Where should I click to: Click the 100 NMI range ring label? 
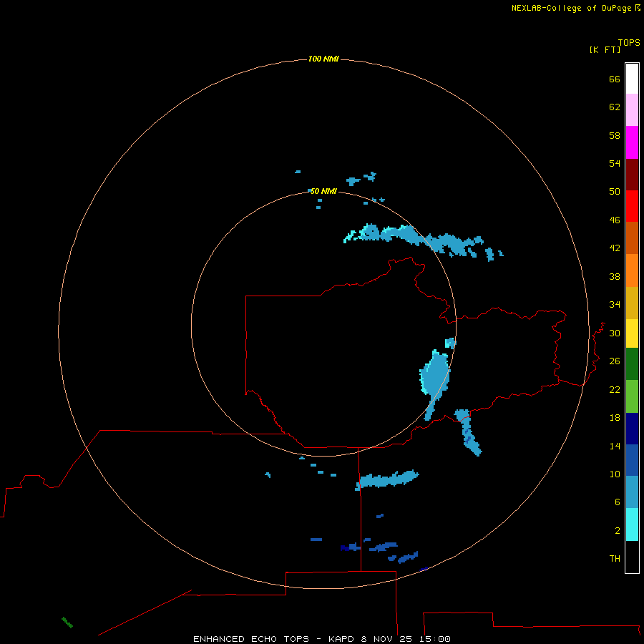pyautogui.click(x=323, y=59)
